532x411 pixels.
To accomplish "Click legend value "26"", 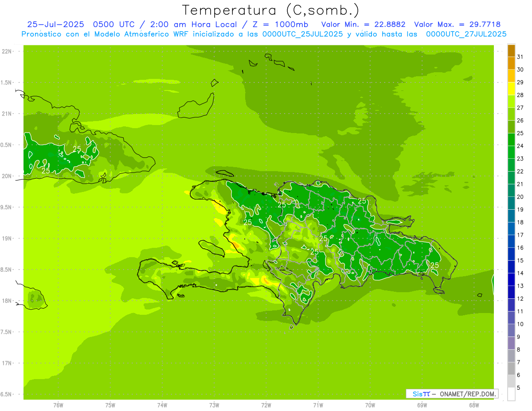I will pos(520,120).
